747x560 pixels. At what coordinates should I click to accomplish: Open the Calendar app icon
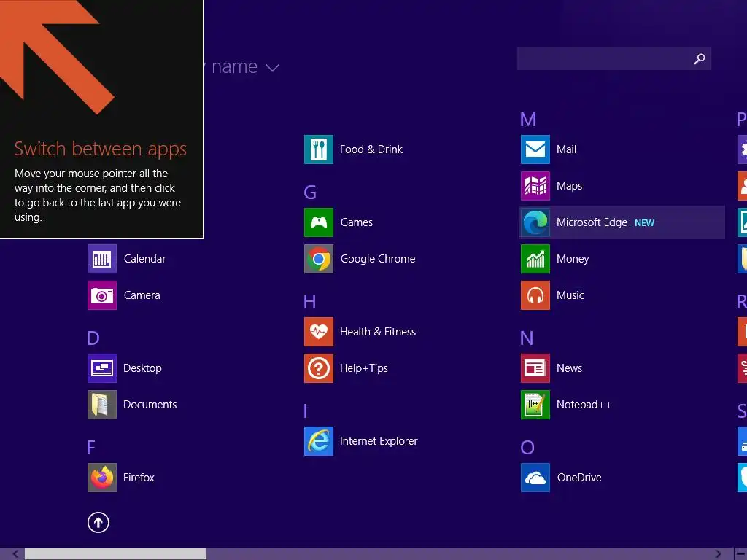pyautogui.click(x=102, y=259)
